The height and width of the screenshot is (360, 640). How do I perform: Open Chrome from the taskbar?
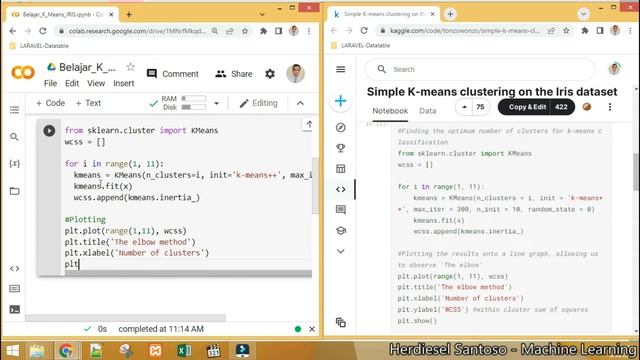click(66, 351)
